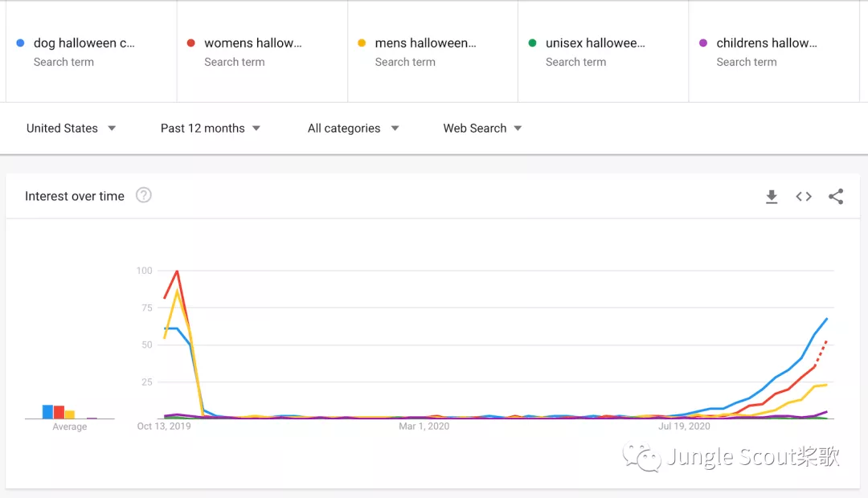The height and width of the screenshot is (498, 868).
Task: Expand the United States region dropdown
Action: pos(71,129)
